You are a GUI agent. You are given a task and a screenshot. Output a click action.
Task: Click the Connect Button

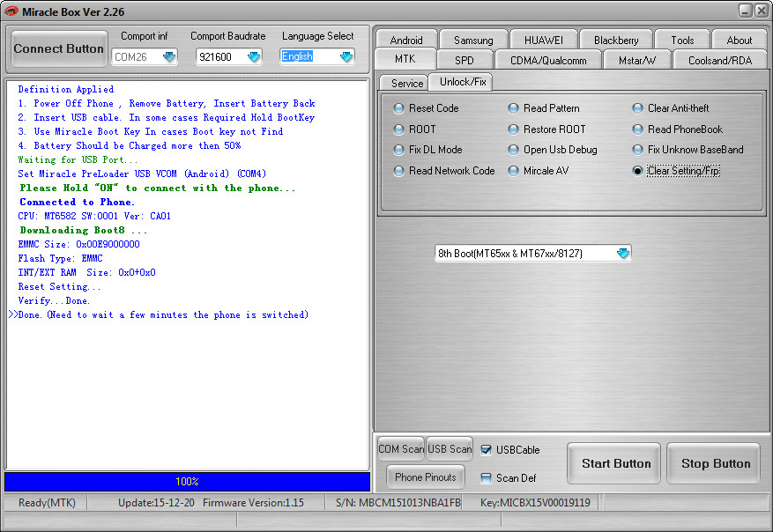[x=59, y=48]
